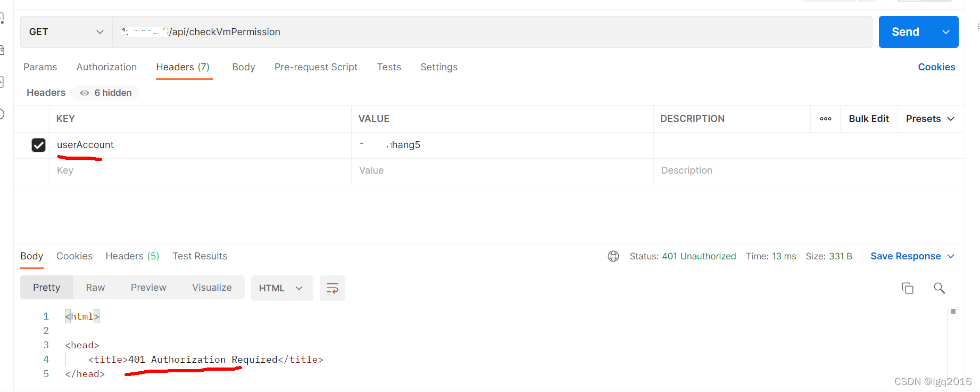980x392 pixels.
Task: Uncheck the userAccount header checkbox
Action: 38,145
